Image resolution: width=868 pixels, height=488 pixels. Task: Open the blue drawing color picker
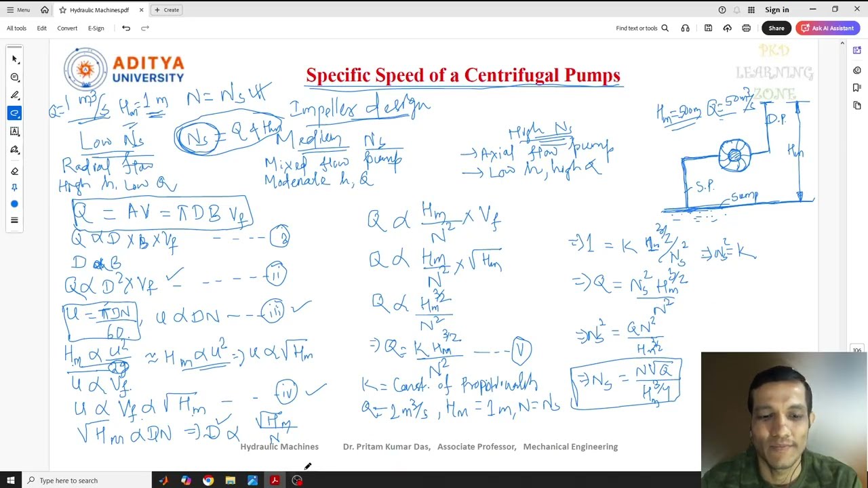pyautogui.click(x=14, y=204)
